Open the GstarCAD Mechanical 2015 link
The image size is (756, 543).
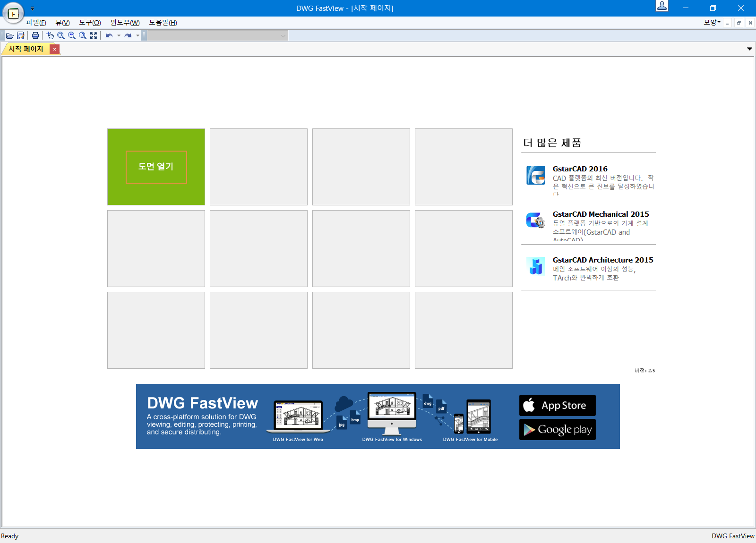601,214
